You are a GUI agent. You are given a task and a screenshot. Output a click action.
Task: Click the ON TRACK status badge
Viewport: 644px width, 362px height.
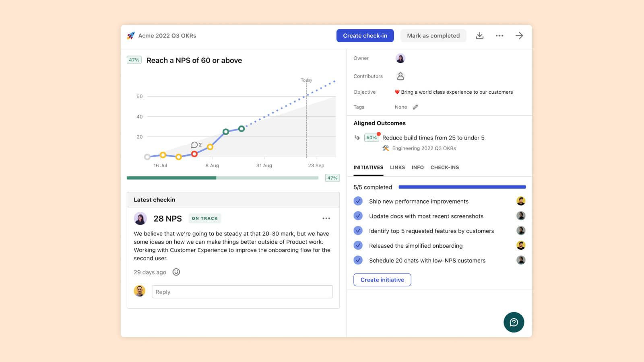204,218
